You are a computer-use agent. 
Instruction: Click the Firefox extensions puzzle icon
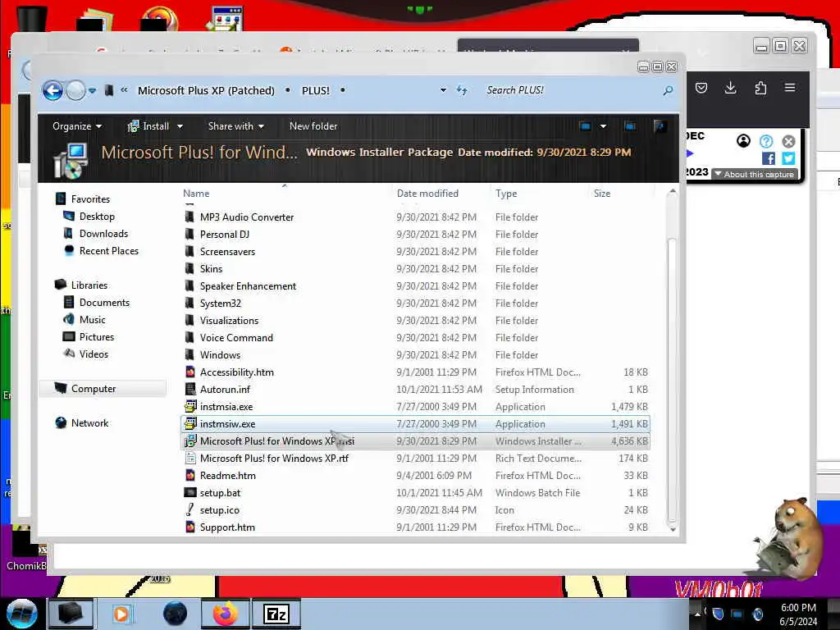click(x=760, y=88)
